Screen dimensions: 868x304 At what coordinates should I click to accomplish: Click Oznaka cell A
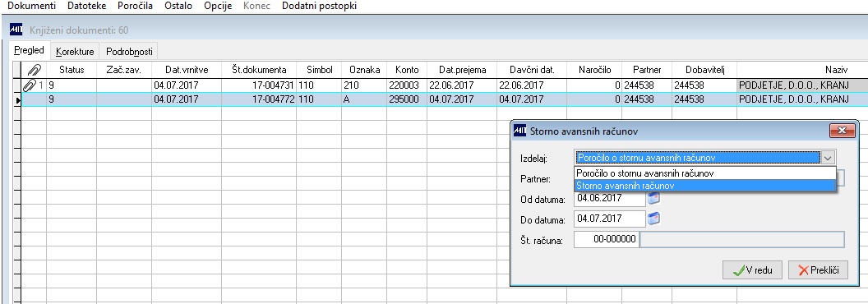pyautogui.click(x=364, y=99)
